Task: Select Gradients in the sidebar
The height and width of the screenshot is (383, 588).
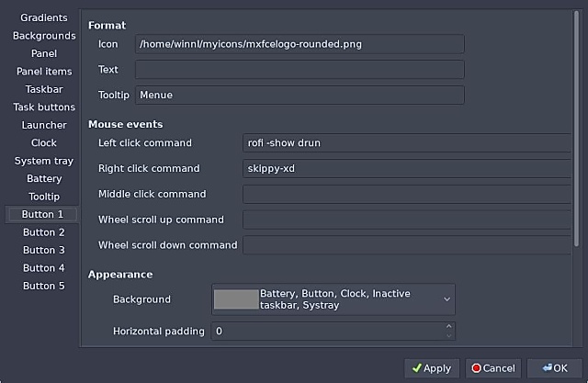Action: click(44, 18)
